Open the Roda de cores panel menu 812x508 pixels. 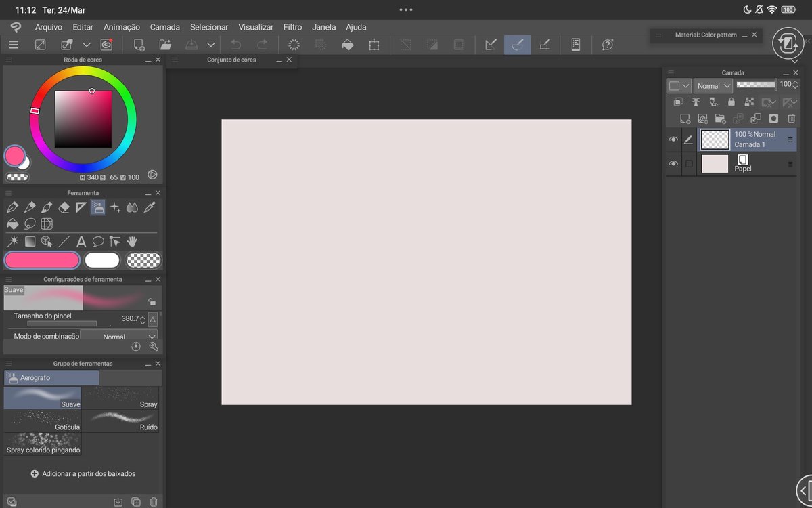click(x=9, y=60)
